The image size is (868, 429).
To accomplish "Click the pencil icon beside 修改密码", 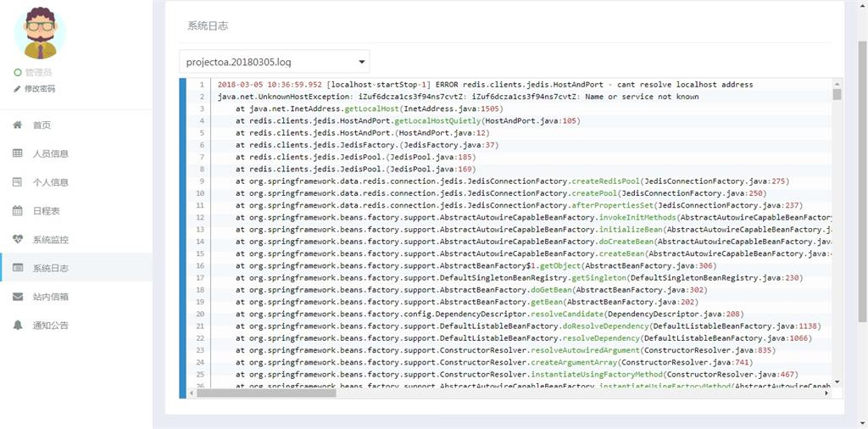I will click(17, 89).
